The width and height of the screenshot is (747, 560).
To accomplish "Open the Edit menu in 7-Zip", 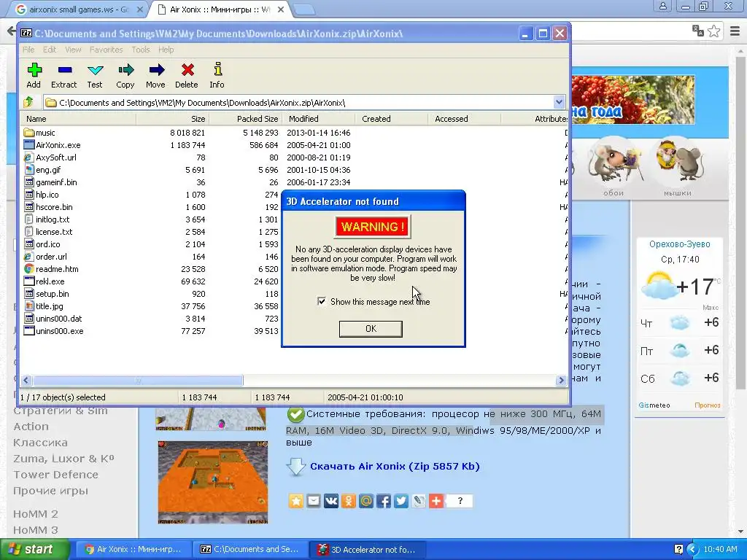I will point(50,50).
